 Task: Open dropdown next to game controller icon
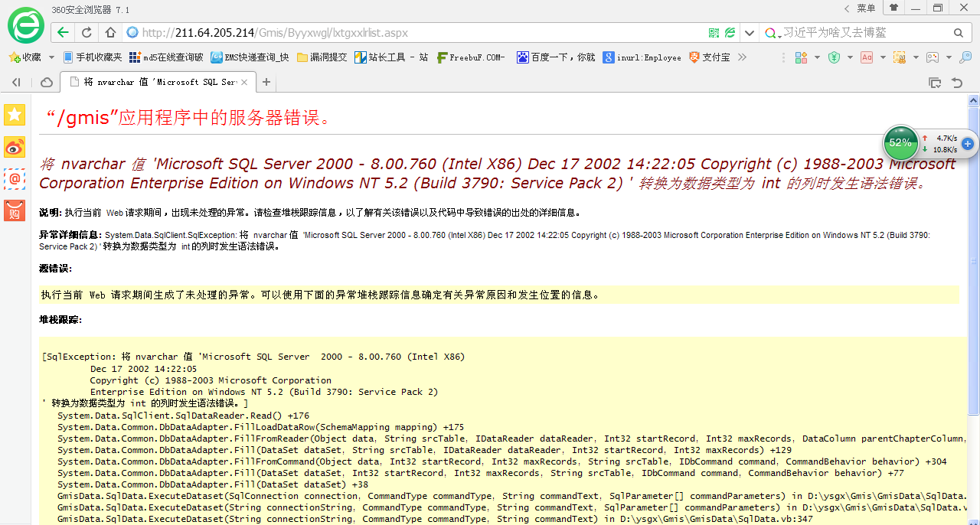click(x=948, y=57)
